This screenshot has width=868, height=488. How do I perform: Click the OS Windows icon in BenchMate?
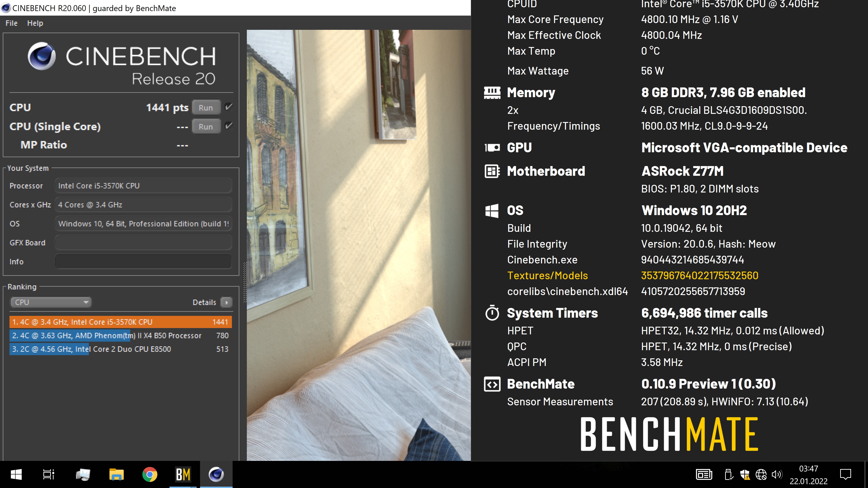[492, 211]
